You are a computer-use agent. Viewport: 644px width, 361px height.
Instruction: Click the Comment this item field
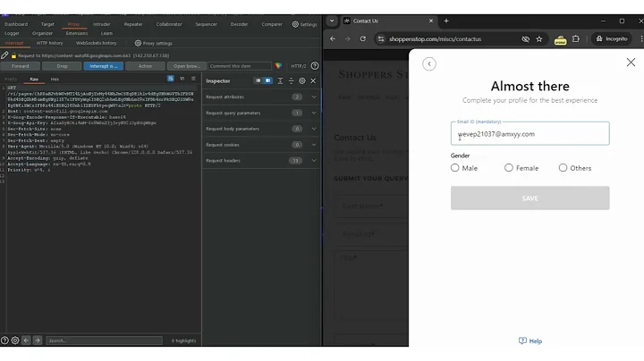tap(240, 66)
